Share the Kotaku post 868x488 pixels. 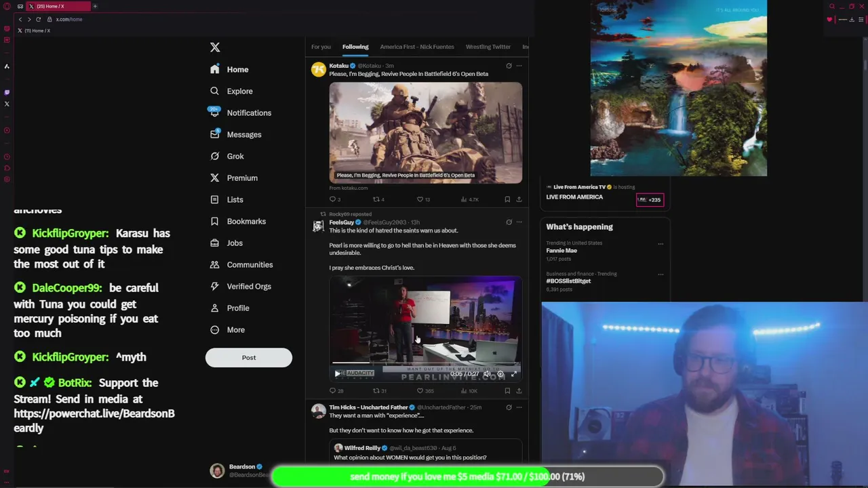pos(519,199)
